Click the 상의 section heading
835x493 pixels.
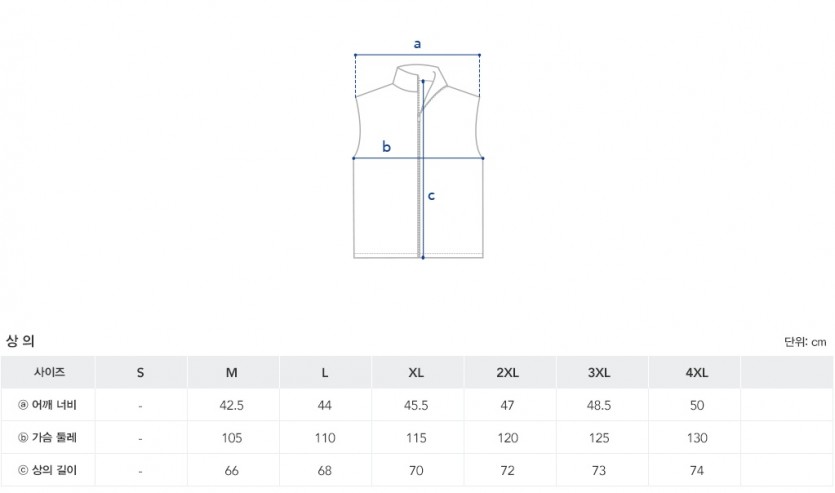click(x=20, y=341)
